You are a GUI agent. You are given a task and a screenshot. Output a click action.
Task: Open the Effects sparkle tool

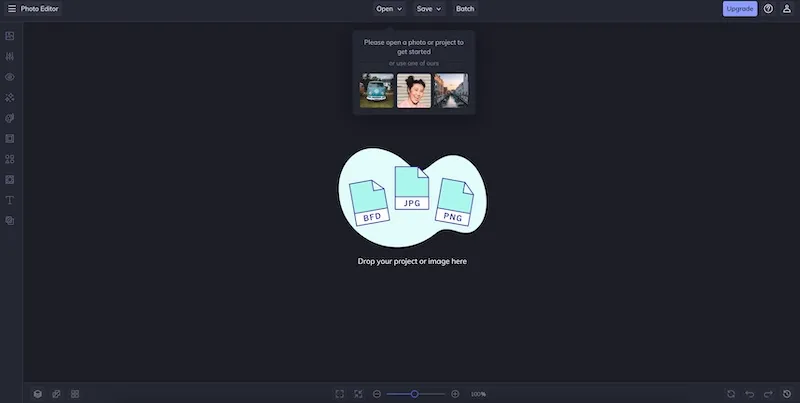pos(10,97)
